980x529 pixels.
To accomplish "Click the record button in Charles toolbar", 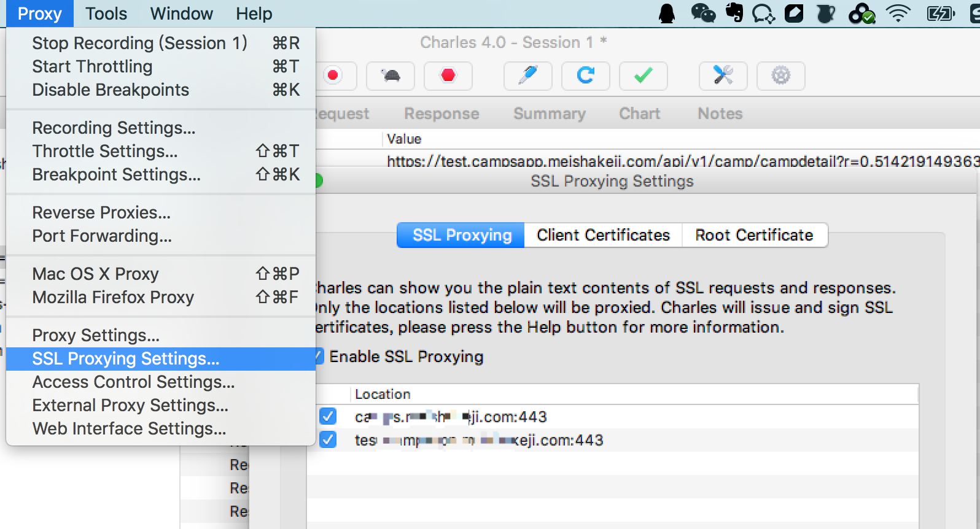I will 333,76.
